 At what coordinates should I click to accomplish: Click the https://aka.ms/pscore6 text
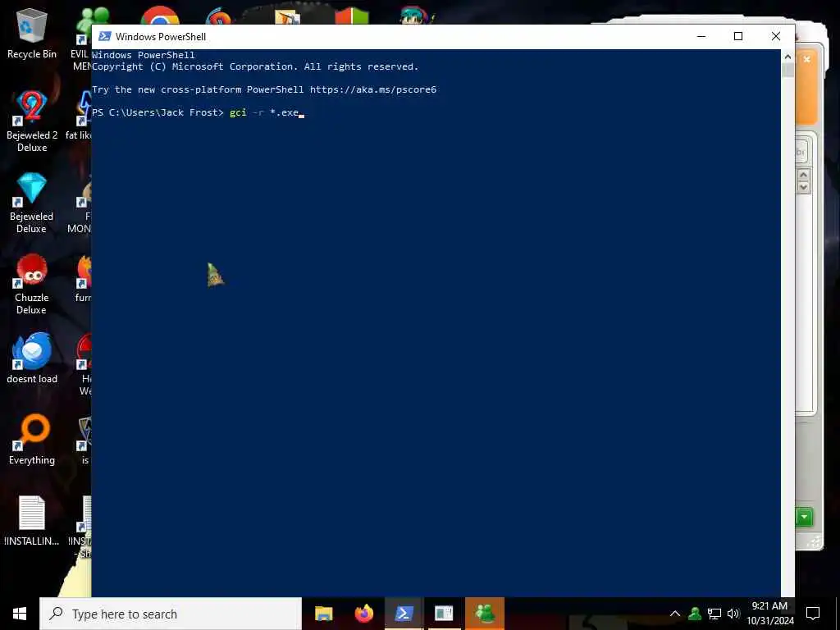(x=373, y=89)
